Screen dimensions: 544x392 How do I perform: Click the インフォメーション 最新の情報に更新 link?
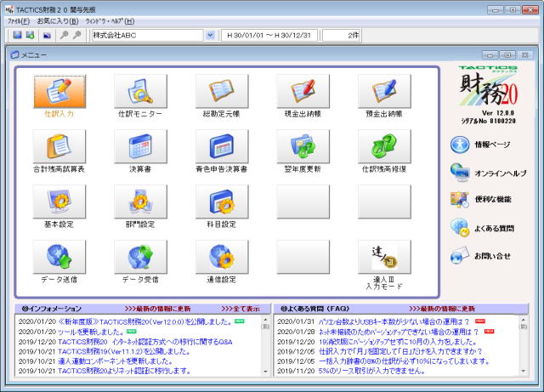point(158,309)
